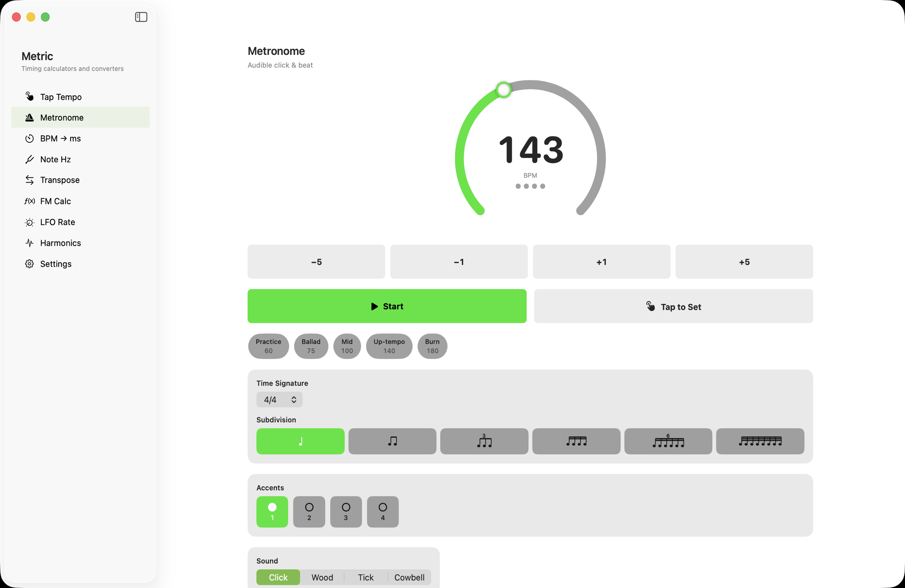Select quarter note subdivision
905x588 pixels.
tap(300, 441)
